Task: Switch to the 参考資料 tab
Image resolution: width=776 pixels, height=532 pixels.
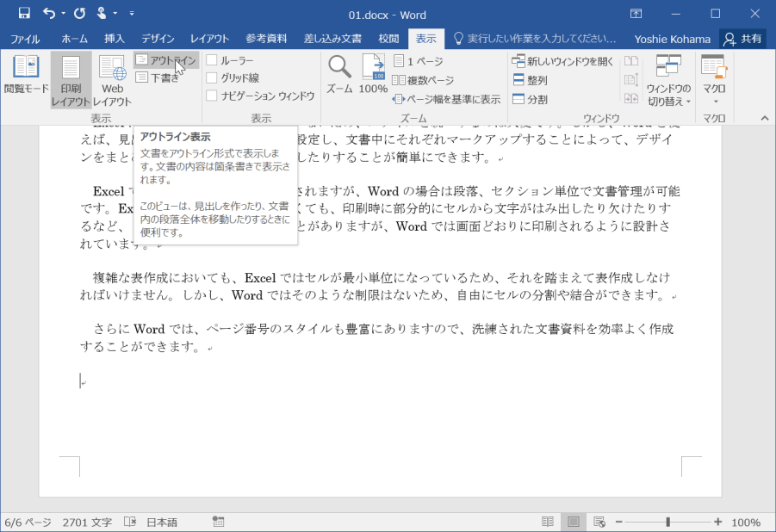Action: [266, 39]
